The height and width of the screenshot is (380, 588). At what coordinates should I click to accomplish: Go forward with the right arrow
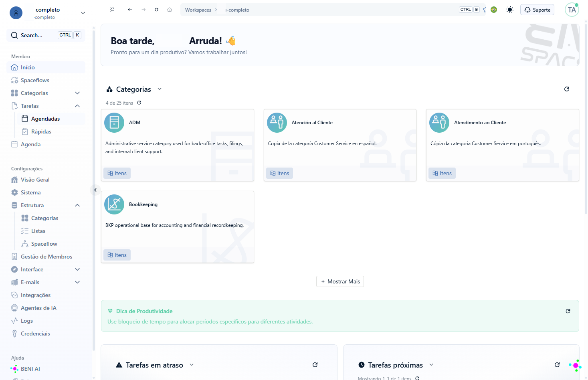tap(143, 10)
